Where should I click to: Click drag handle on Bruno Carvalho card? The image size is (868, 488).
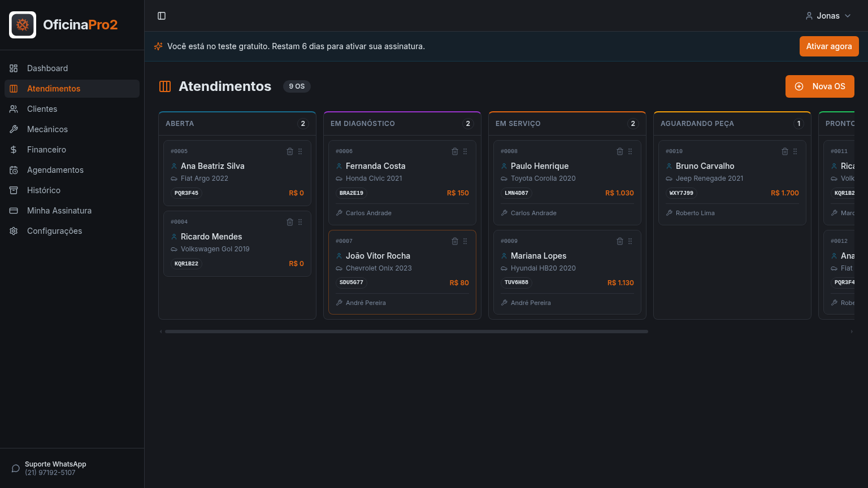795,151
